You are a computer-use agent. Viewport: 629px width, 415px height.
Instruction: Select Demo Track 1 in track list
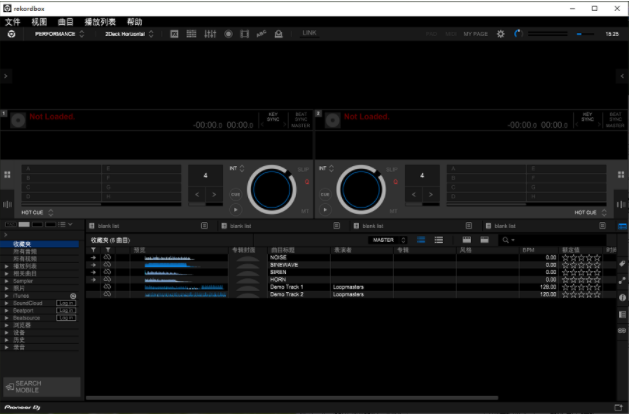pyautogui.click(x=287, y=287)
